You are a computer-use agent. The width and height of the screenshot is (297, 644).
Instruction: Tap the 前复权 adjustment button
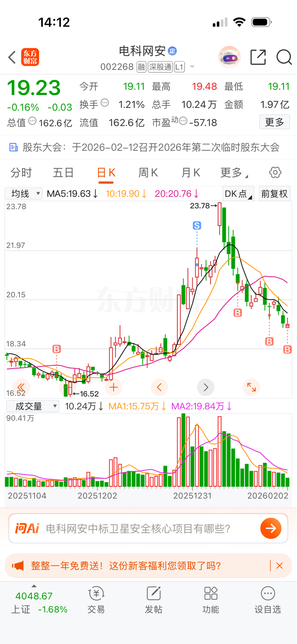coord(275,193)
